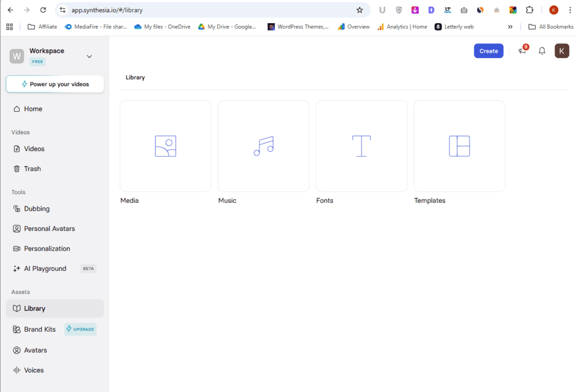Viewport: 577px width, 392px height.
Task: Open the All Bookmarks folder
Action: pyautogui.click(x=551, y=26)
